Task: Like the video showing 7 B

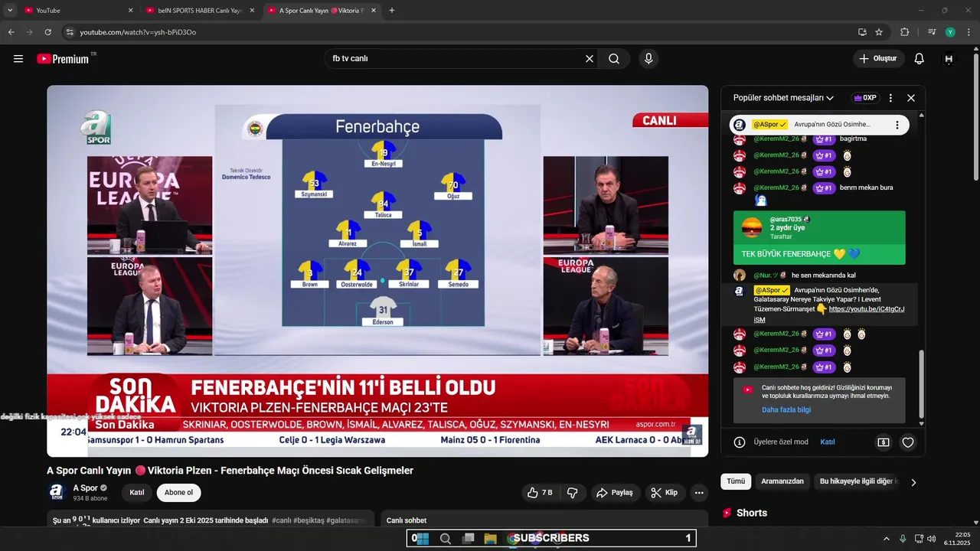Action: [x=540, y=493]
